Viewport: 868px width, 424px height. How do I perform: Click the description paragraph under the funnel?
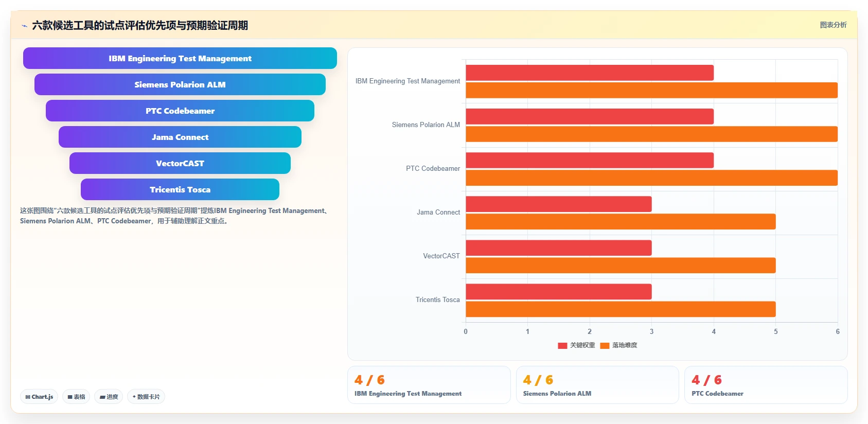pos(175,216)
